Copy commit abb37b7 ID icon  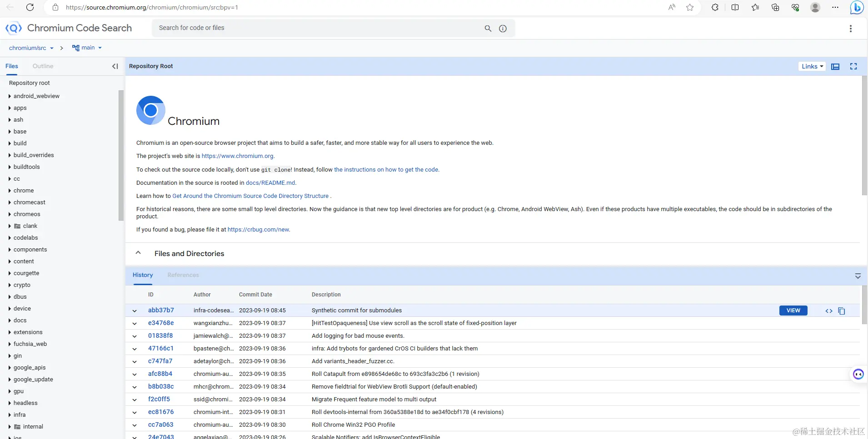click(x=842, y=311)
